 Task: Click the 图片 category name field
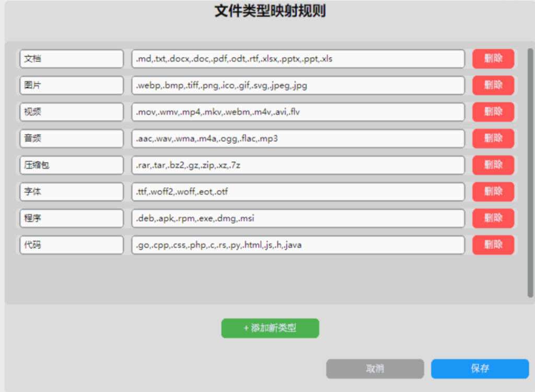tap(71, 85)
